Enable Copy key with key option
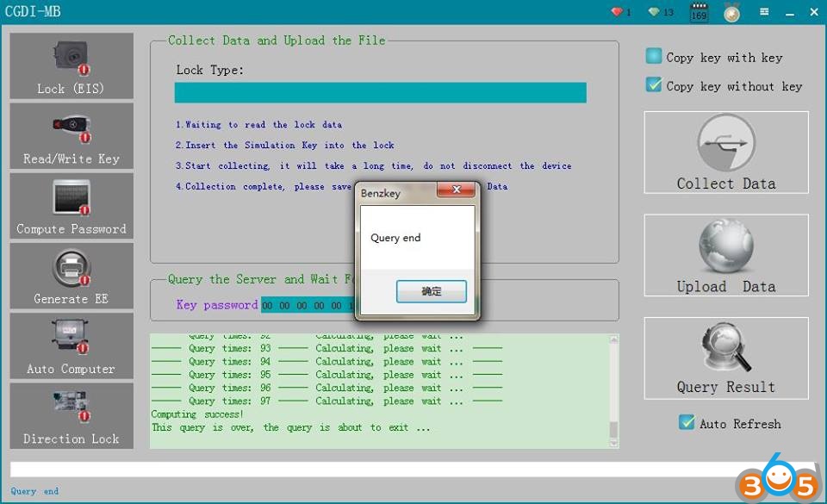The height and width of the screenshot is (504, 827). coord(655,57)
